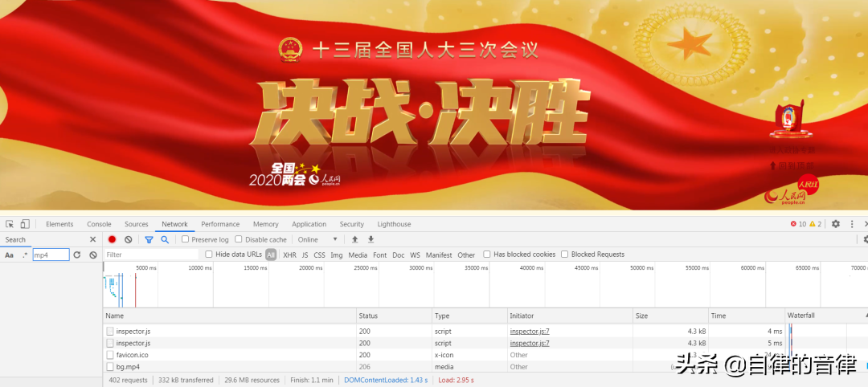Click the inspect element picker icon

click(9, 224)
